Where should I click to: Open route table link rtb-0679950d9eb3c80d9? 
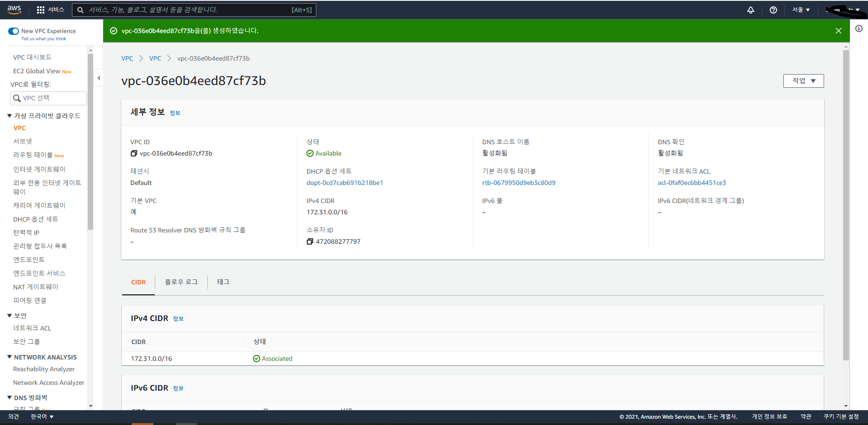pos(519,183)
